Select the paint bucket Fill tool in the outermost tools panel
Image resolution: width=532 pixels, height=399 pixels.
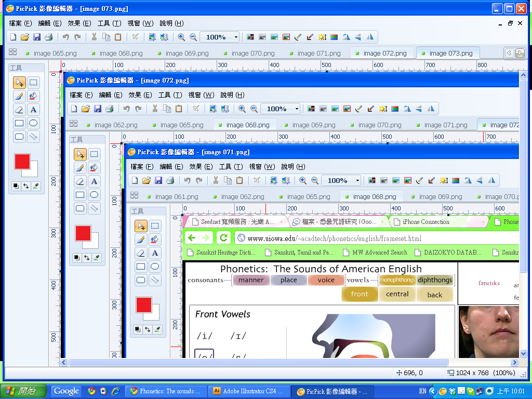tap(33, 96)
